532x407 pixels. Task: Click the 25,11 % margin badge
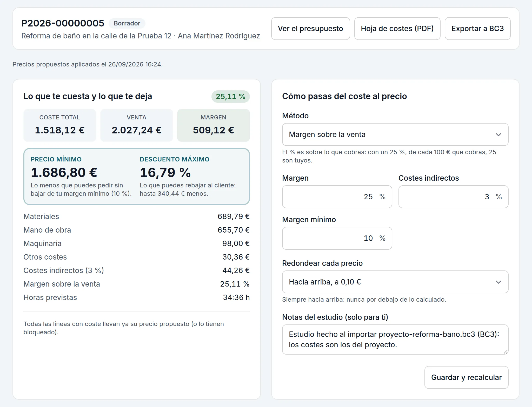(230, 97)
